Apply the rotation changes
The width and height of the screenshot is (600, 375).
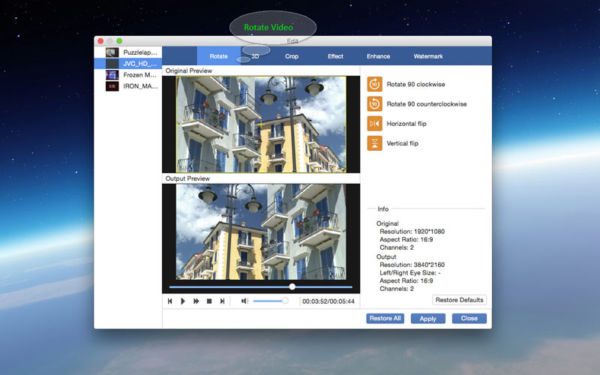[x=428, y=318]
